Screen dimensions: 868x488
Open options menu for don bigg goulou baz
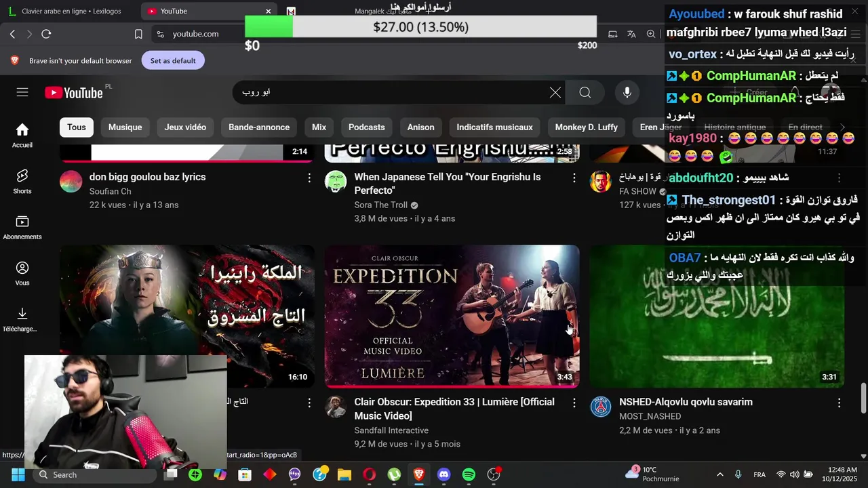(x=309, y=178)
